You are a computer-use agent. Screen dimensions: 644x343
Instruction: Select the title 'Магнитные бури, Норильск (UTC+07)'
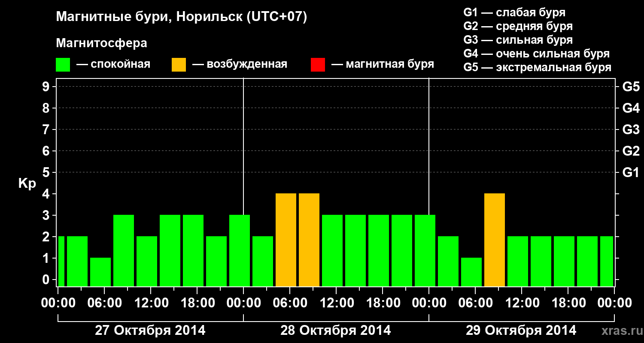click(182, 17)
